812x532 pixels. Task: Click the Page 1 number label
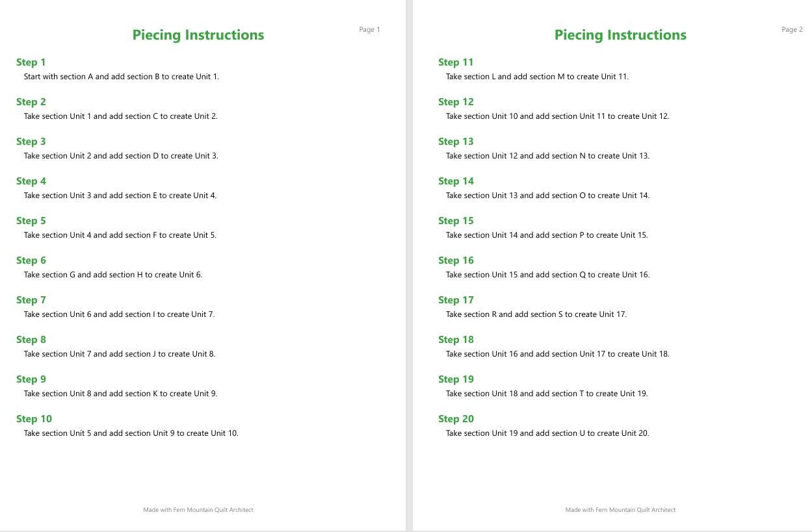[x=369, y=29]
